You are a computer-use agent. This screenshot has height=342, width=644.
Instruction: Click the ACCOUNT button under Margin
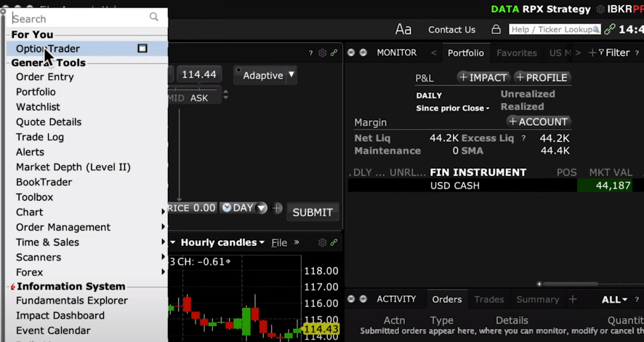[x=539, y=122]
